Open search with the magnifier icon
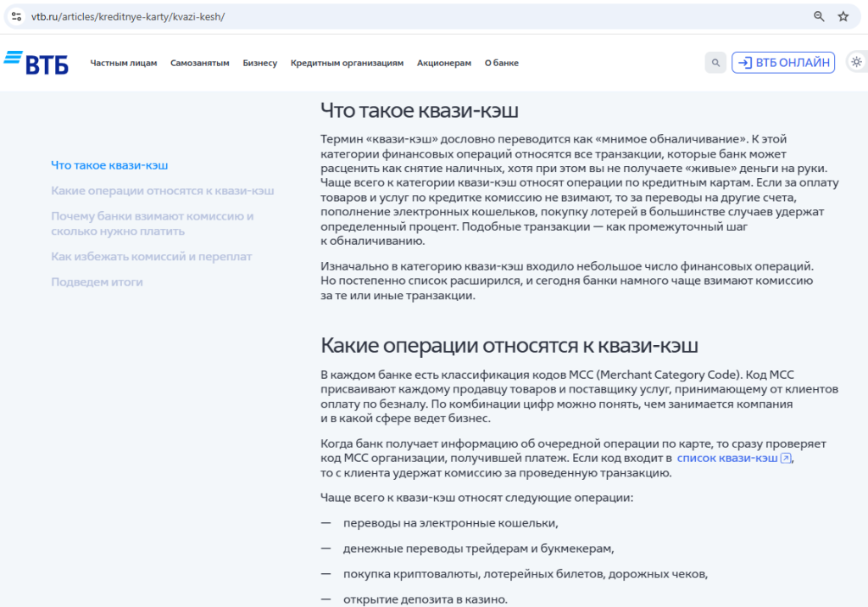This screenshot has width=868, height=607. pyautogui.click(x=715, y=62)
